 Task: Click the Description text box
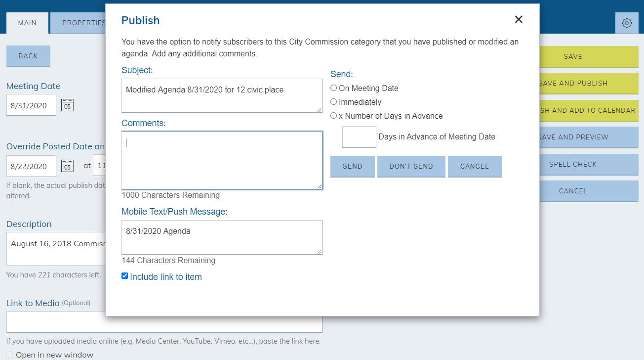pyautogui.click(x=56, y=250)
